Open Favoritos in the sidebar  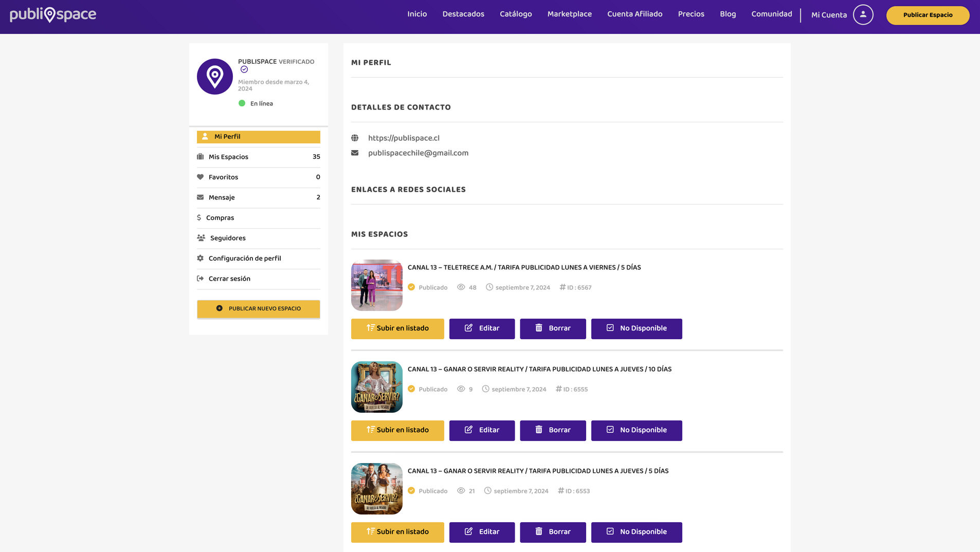(x=259, y=177)
